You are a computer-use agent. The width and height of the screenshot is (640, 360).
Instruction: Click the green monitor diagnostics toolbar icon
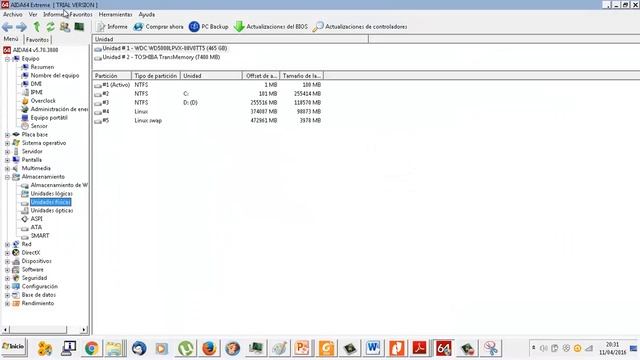pyautogui.click(x=79, y=27)
